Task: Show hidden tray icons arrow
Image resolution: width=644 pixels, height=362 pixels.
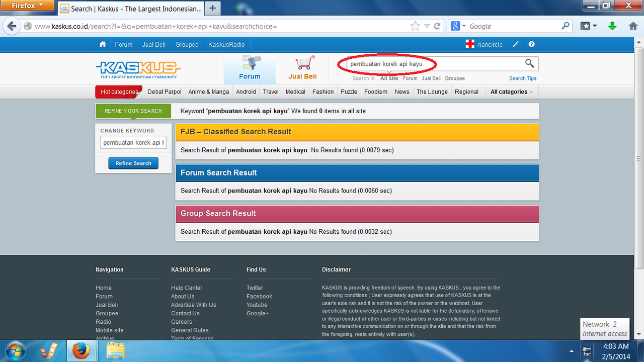Action: tap(571, 351)
